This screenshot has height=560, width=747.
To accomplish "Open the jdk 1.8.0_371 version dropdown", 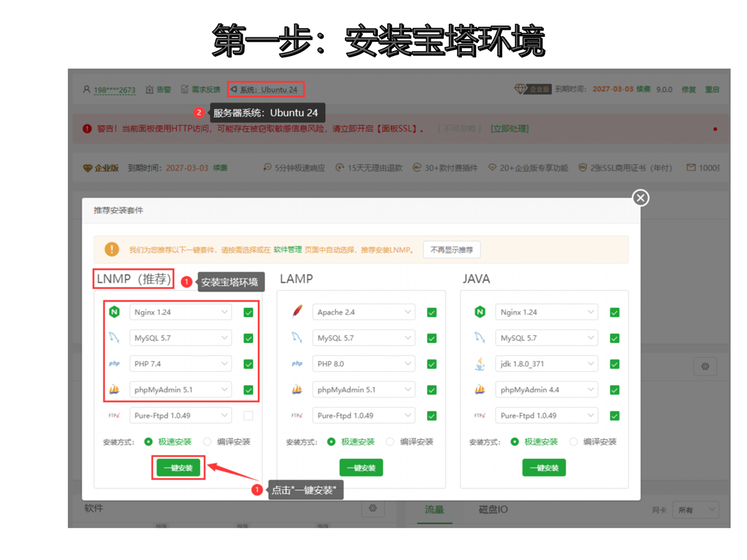I will coord(547,364).
